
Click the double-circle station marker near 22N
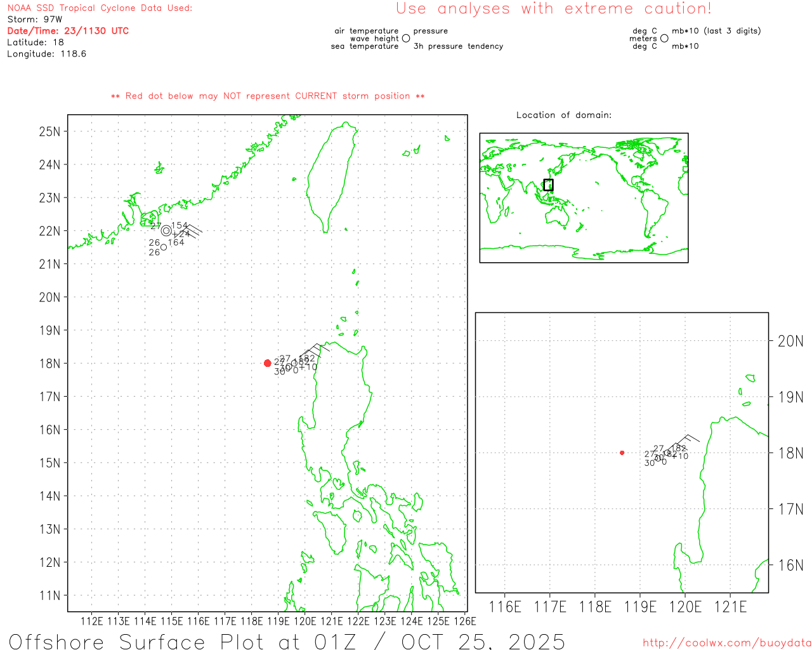tap(166, 230)
